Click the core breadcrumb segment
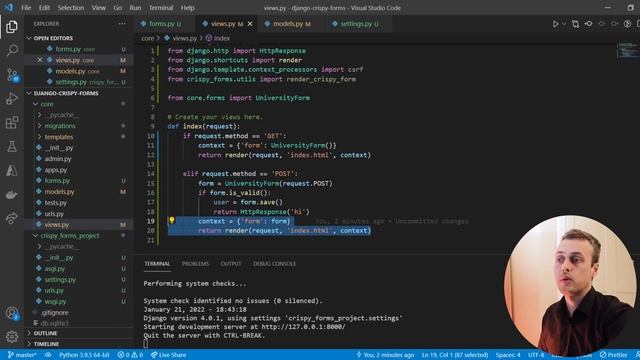The width and height of the screenshot is (640, 360). (148, 38)
